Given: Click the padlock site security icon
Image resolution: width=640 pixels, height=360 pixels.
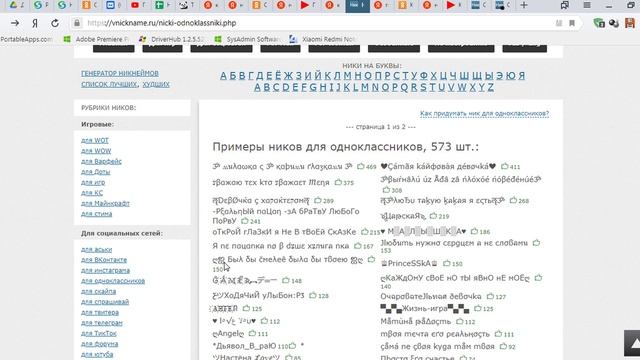Looking at the screenshot, I should pyautogui.click(x=77, y=23).
